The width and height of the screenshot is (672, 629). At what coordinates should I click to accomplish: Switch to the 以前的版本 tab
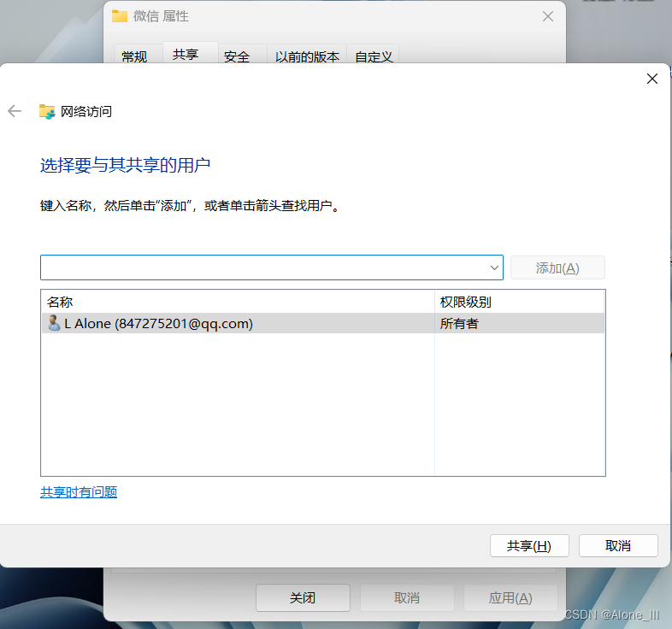[307, 54]
